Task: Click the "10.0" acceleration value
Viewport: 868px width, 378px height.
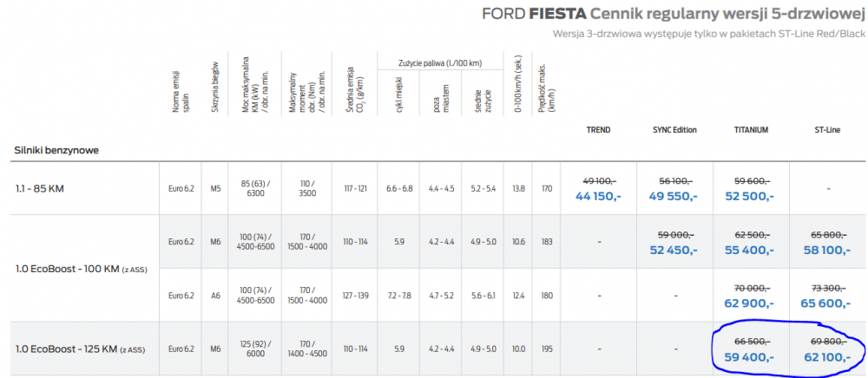Action: click(x=518, y=349)
